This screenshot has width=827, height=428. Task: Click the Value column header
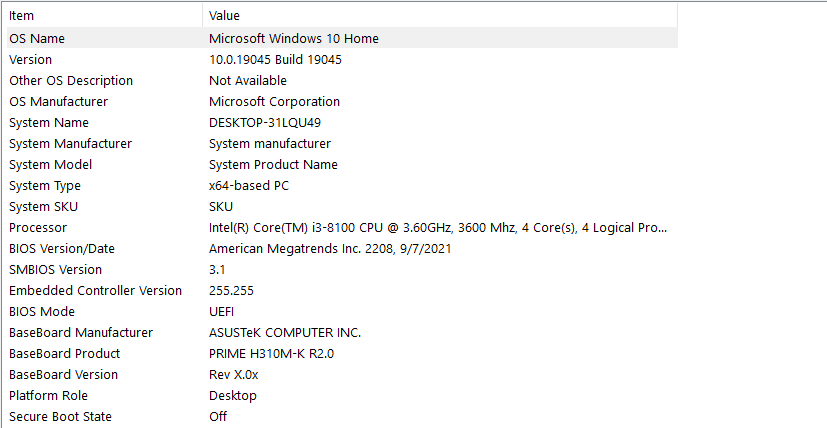(x=224, y=16)
